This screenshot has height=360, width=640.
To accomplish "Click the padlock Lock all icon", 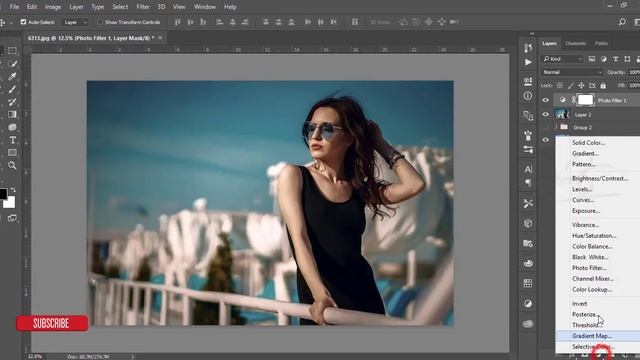I will point(603,86).
